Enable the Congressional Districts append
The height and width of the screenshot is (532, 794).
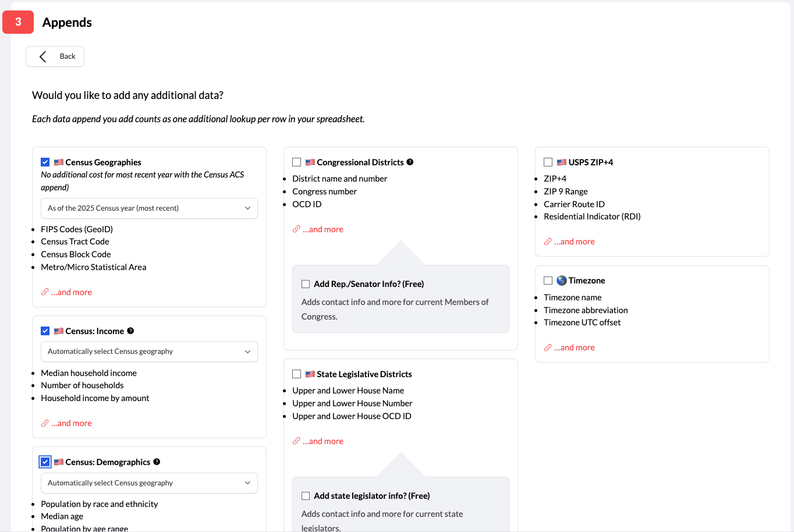pos(296,162)
